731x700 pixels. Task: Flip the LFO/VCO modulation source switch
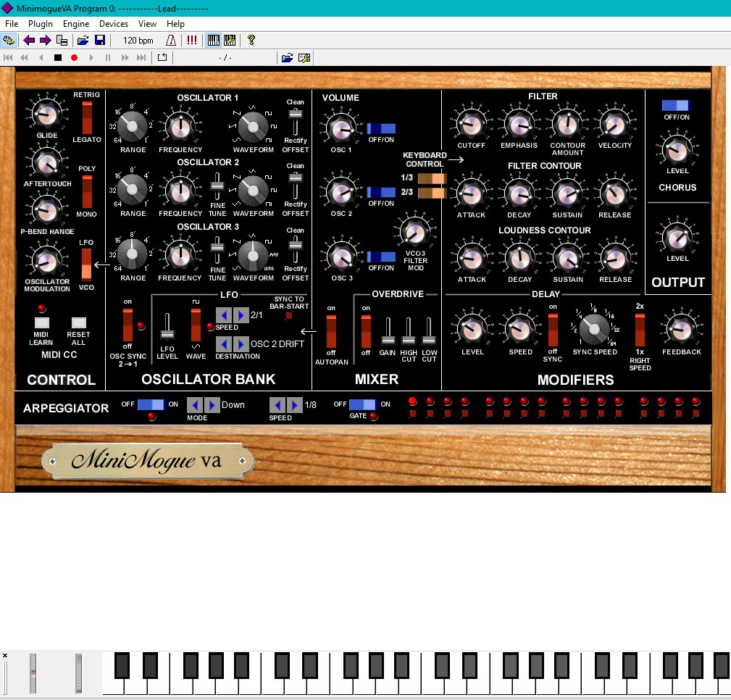[87, 264]
